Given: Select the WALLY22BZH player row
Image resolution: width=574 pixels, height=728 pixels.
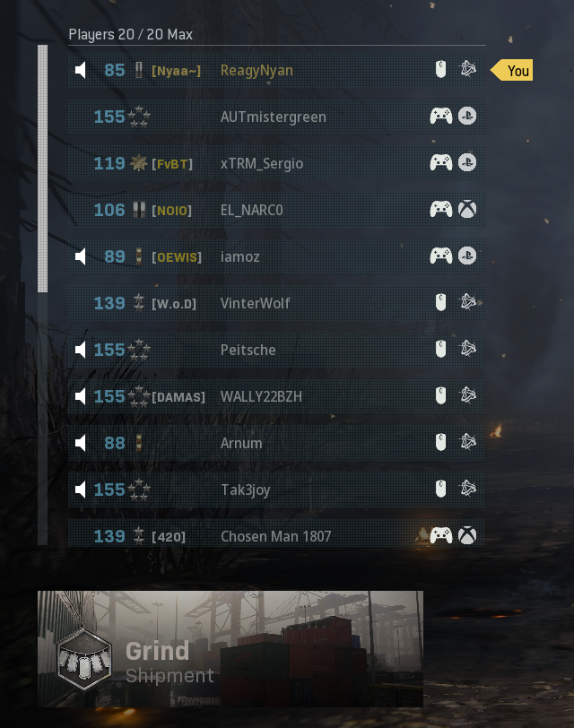Looking at the screenshot, I should pos(276,396).
